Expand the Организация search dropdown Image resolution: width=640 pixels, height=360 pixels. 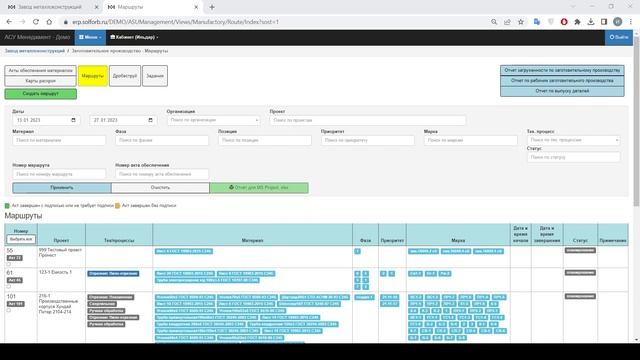point(213,120)
